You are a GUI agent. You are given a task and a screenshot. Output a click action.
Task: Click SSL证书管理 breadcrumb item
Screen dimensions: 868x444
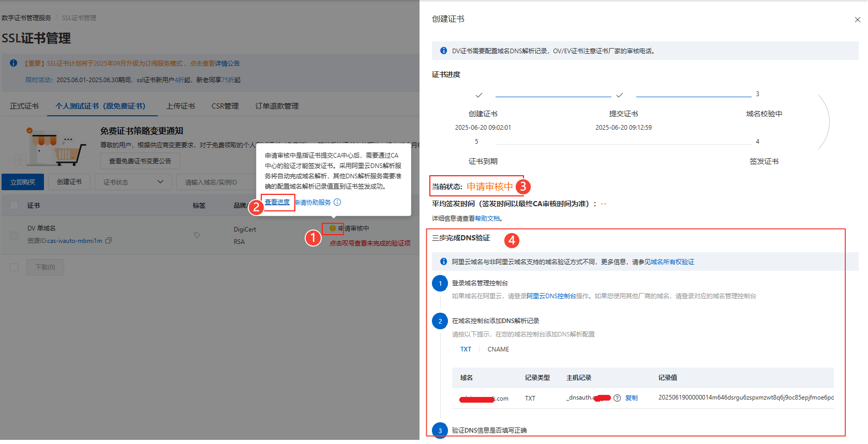click(x=79, y=18)
